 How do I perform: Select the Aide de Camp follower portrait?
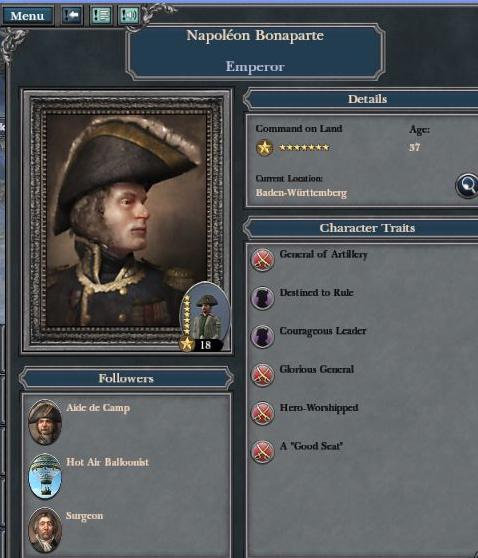[45, 422]
